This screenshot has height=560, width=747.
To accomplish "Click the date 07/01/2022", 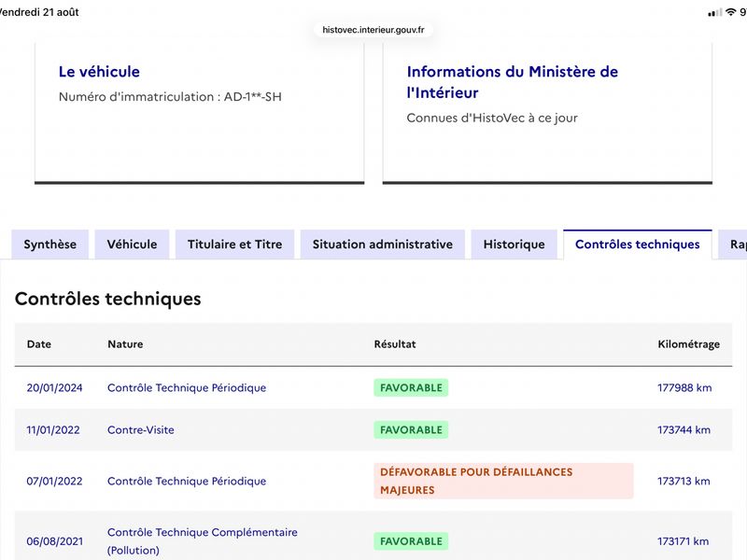I will [x=54, y=482].
